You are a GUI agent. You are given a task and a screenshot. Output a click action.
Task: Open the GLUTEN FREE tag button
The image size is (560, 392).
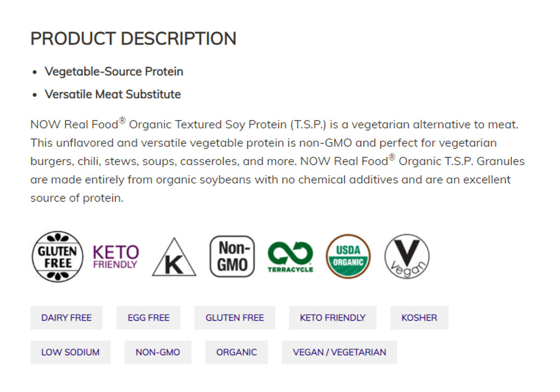[x=235, y=318]
